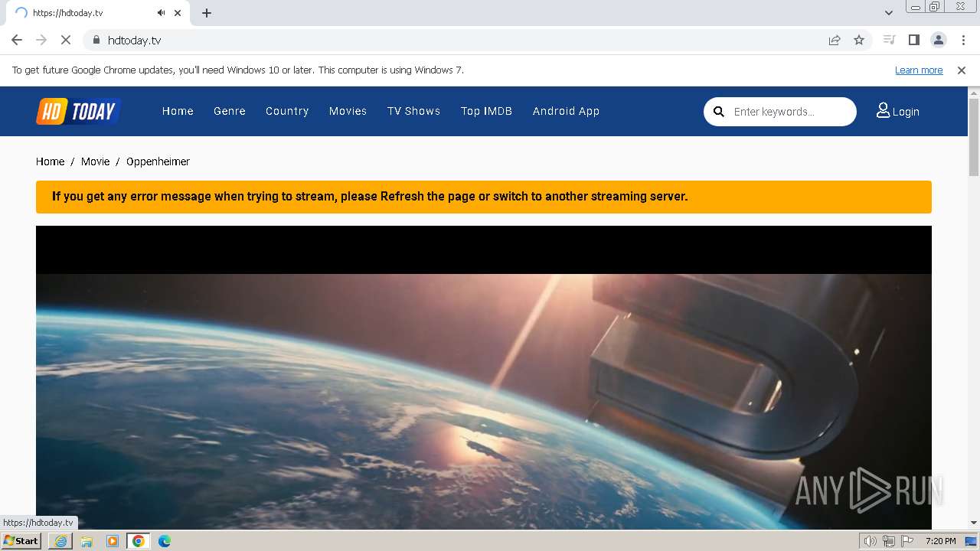
Task: Open the Learn more link
Action: pyautogui.click(x=919, y=70)
